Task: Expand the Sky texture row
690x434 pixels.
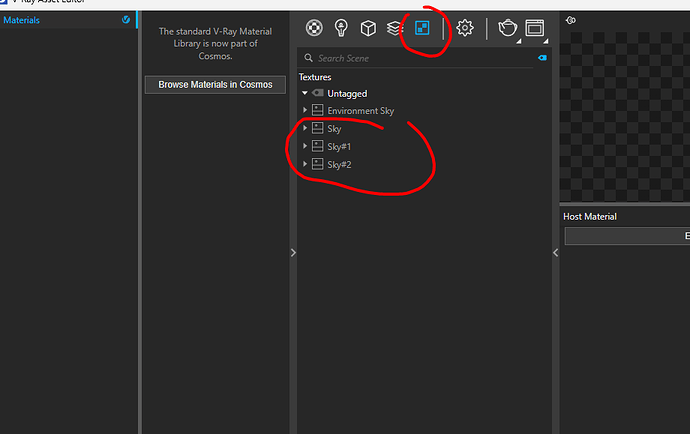Action: (x=305, y=128)
